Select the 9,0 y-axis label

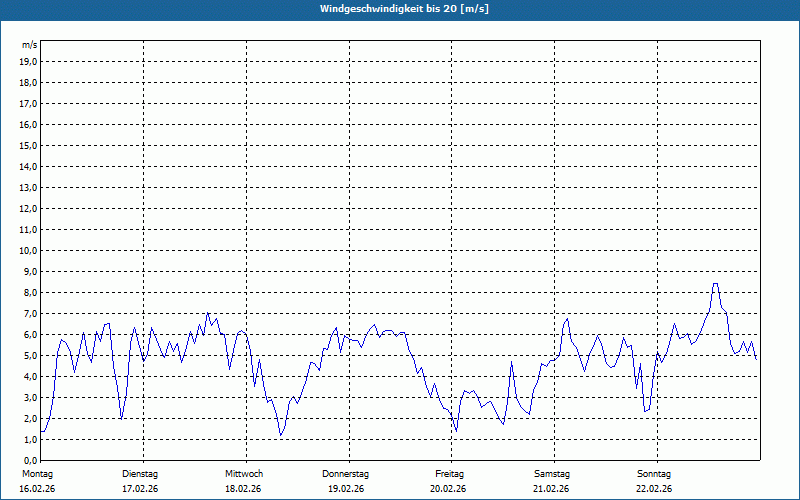(30, 271)
